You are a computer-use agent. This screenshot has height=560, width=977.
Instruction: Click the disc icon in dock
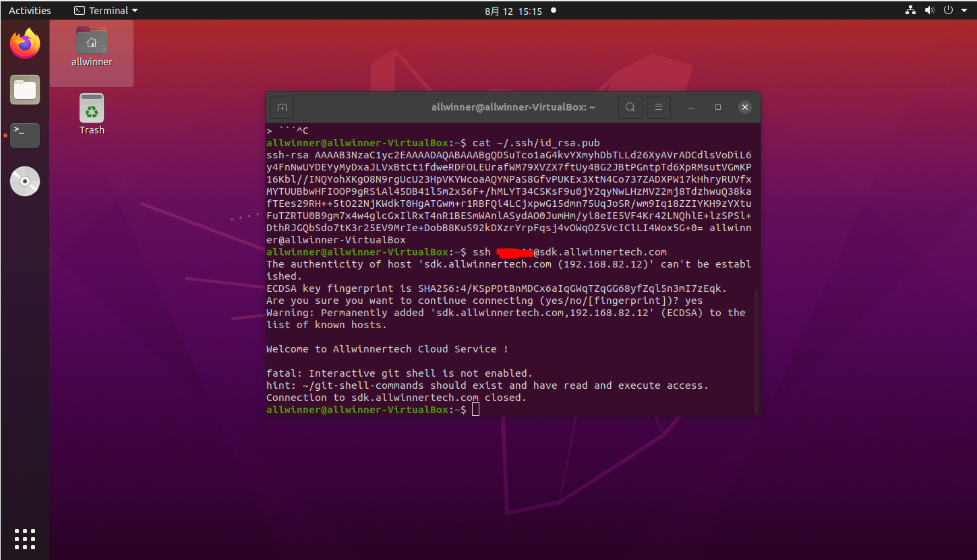(25, 181)
